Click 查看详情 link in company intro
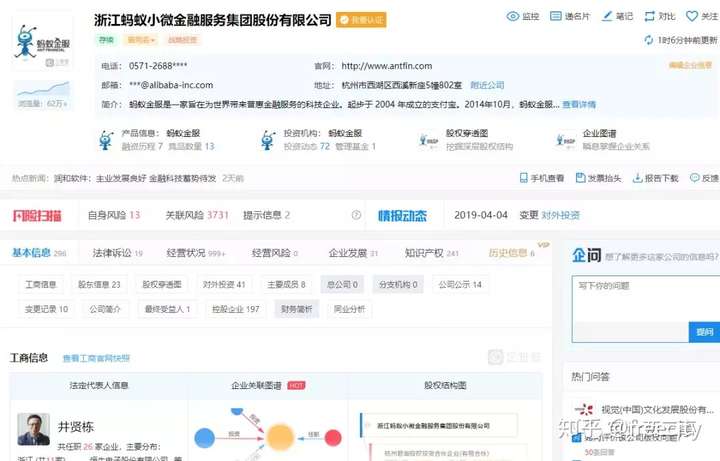 coord(579,104)
